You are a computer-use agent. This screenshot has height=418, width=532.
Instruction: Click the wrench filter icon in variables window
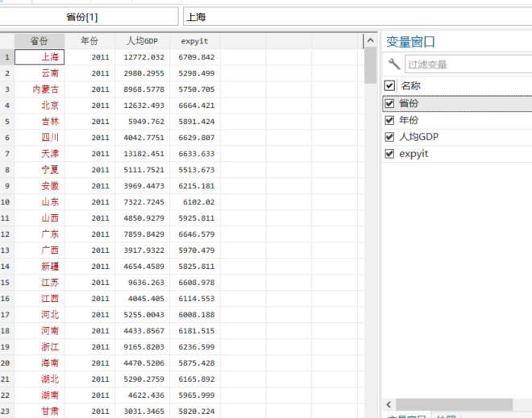394,64
